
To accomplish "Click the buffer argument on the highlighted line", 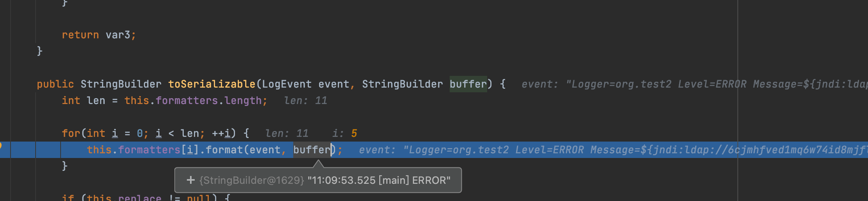I will 312,150.
